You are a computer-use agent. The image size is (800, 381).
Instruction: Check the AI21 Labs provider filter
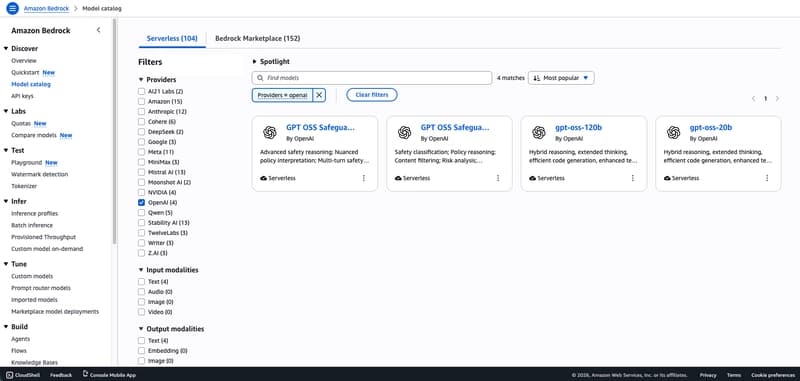pos(141,91)
